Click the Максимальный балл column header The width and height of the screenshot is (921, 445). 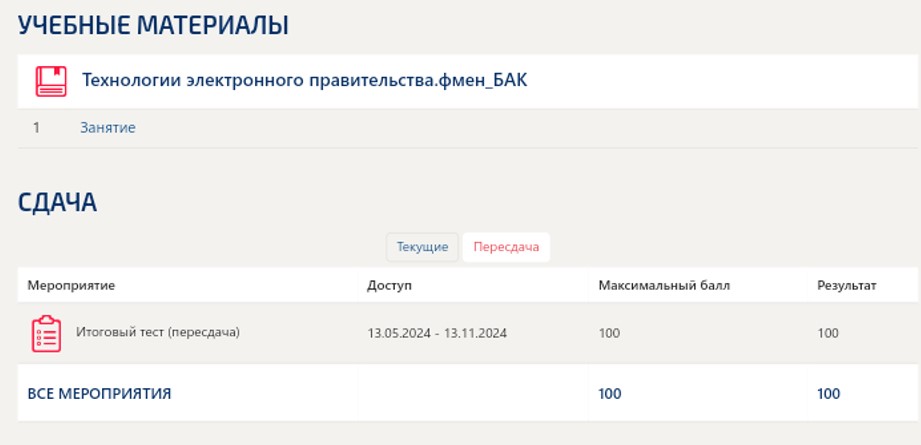664,286
